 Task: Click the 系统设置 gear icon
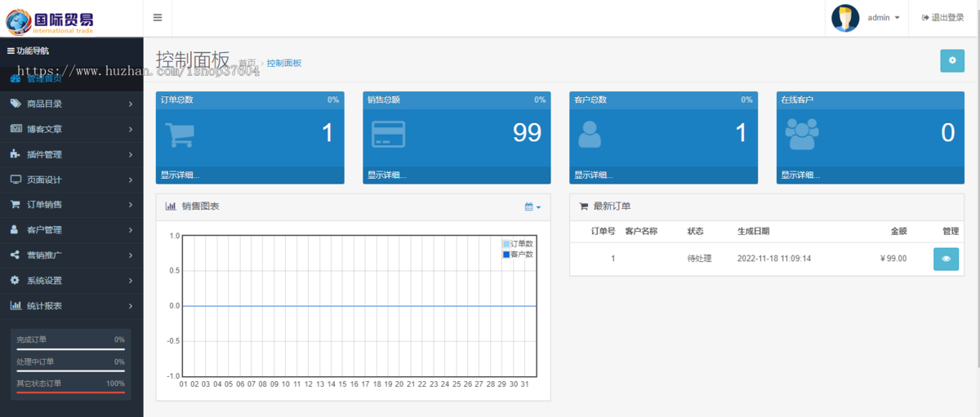15,281
